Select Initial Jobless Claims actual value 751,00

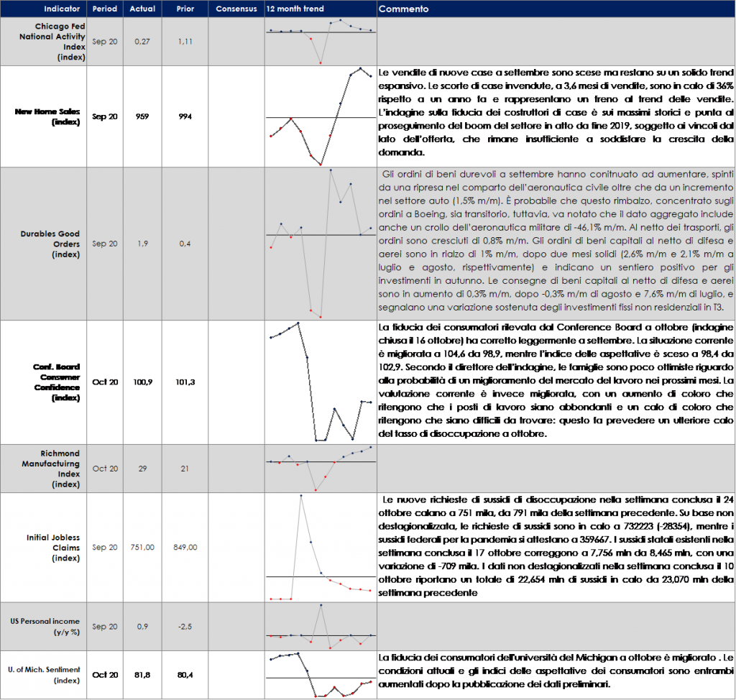coord(142,548)
